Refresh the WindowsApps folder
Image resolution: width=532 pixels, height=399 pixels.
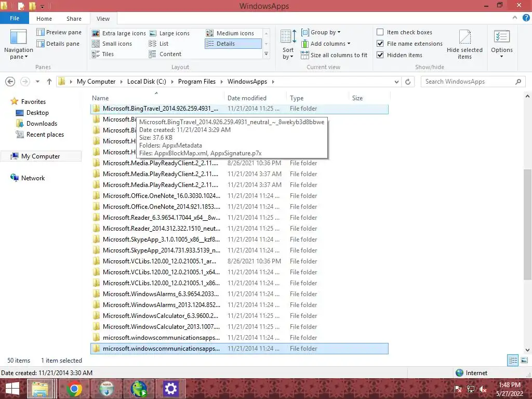point(408,82)
